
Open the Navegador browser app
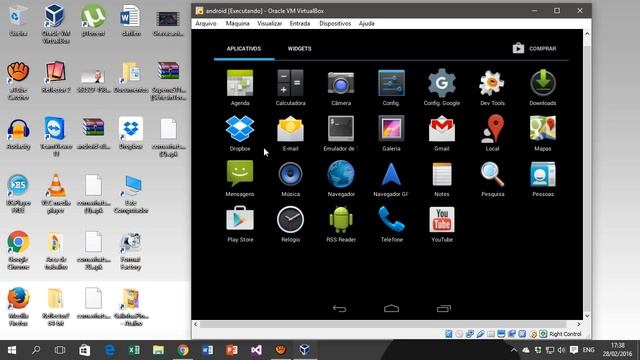coord(341,178)
